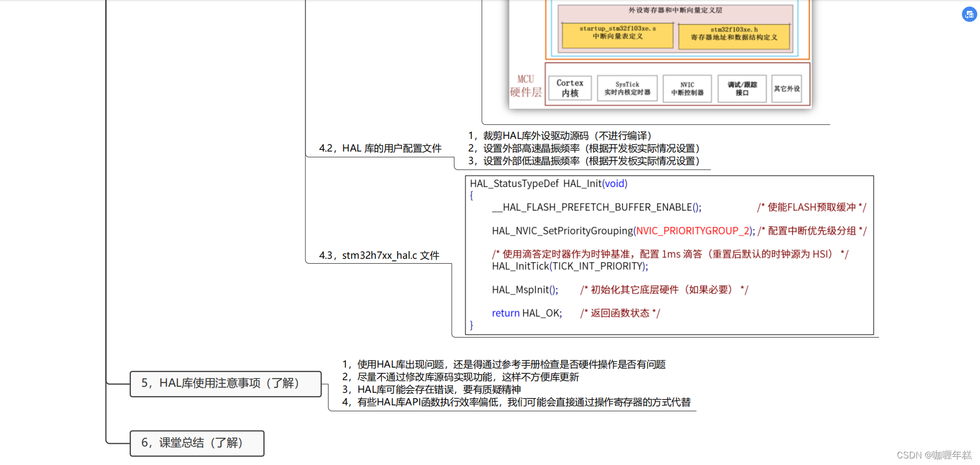Image resolution: width=980 pixels, height=465 pixels.
Task: Click red comment about 滴答定时器 time base
Action: (x=670, y=254)
